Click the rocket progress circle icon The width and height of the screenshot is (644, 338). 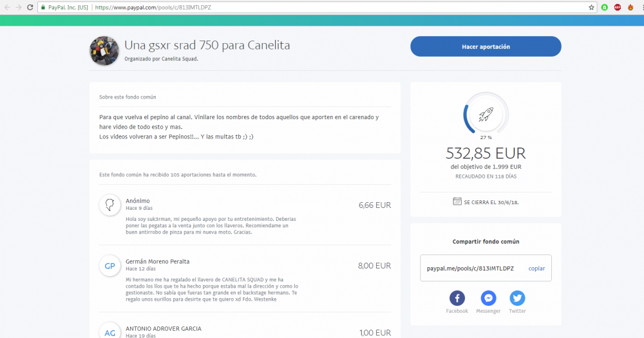pos(486,115)
